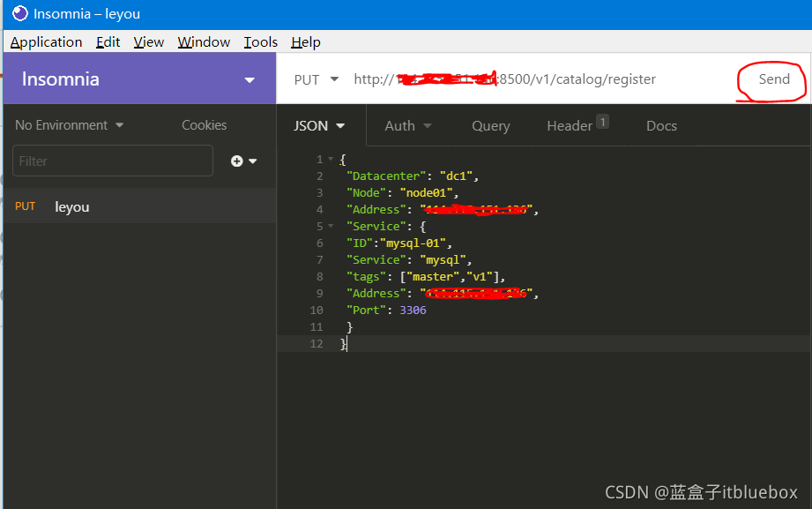Open the Auth tab dropdown
Image resolution: width=812 pixels, height=509 pixels.
pyautogui.click(x=408, y=126)
